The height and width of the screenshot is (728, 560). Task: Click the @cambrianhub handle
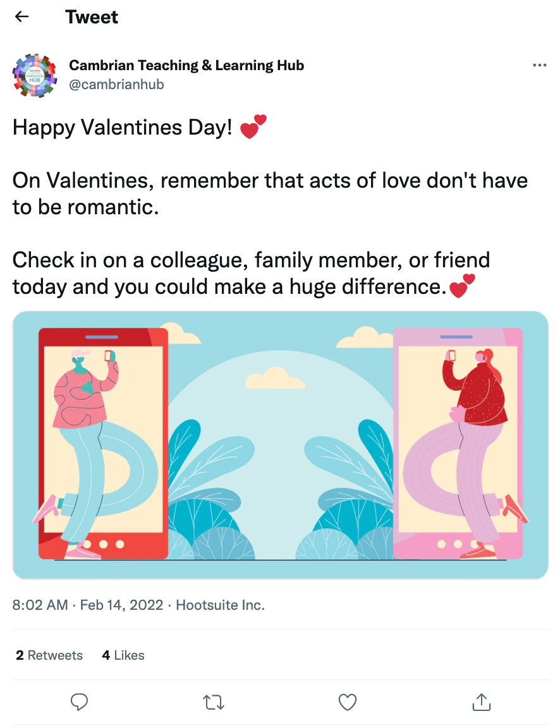116,84
